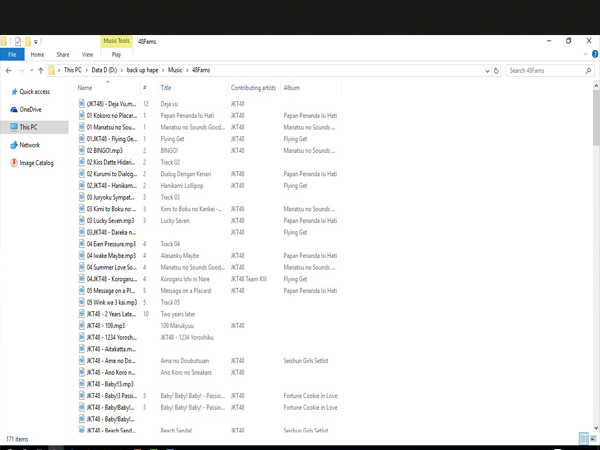
Task: Select file icon of 02 Kiss Datte Hidari...
Action: (x=82, y=162)
